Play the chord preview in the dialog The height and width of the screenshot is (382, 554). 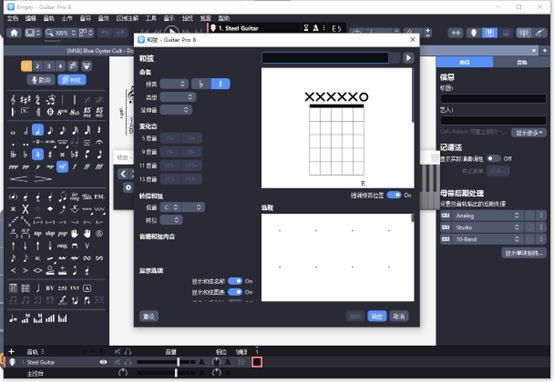click(x=408, y=58)
